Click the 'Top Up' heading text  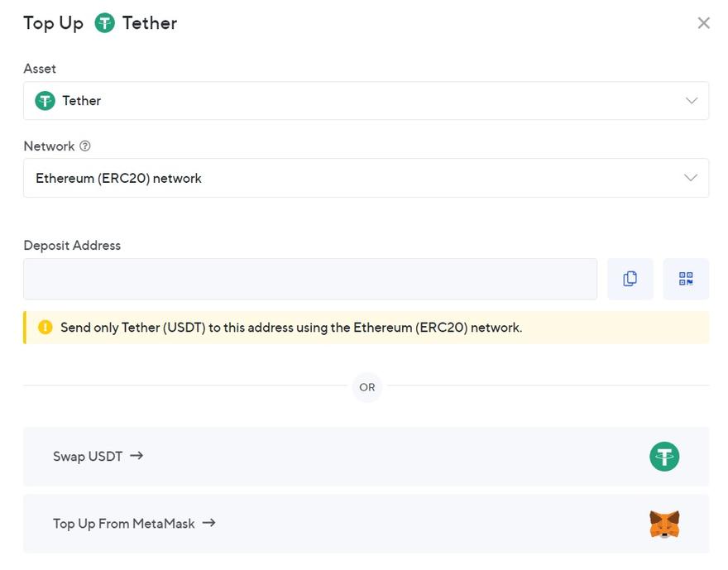[x=54, y=24]
